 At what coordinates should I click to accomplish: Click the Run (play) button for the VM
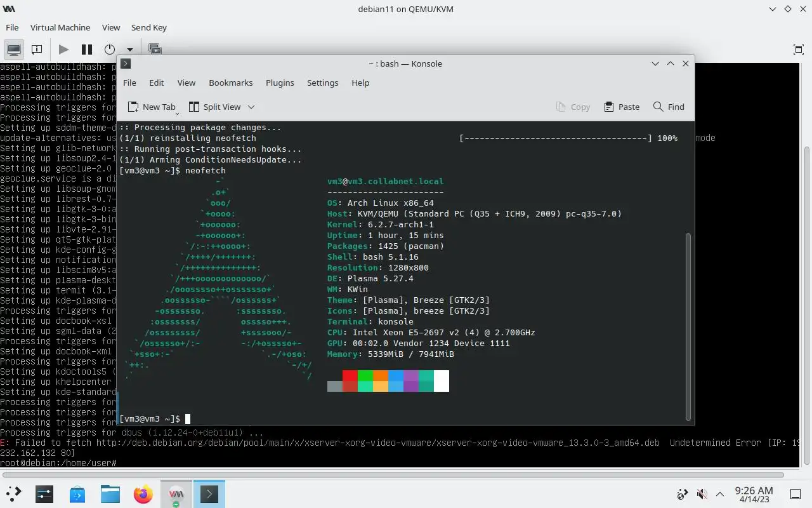pos(63,49)
